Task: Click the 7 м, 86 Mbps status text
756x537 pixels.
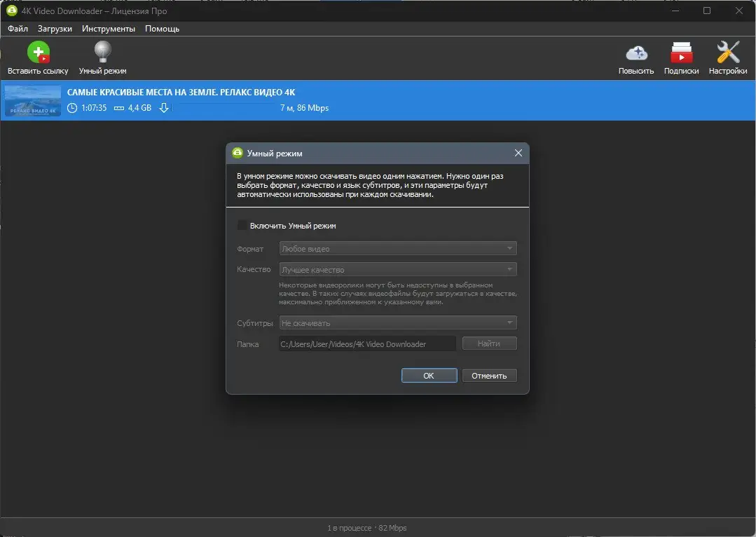Action: click(x=304, y=107)
